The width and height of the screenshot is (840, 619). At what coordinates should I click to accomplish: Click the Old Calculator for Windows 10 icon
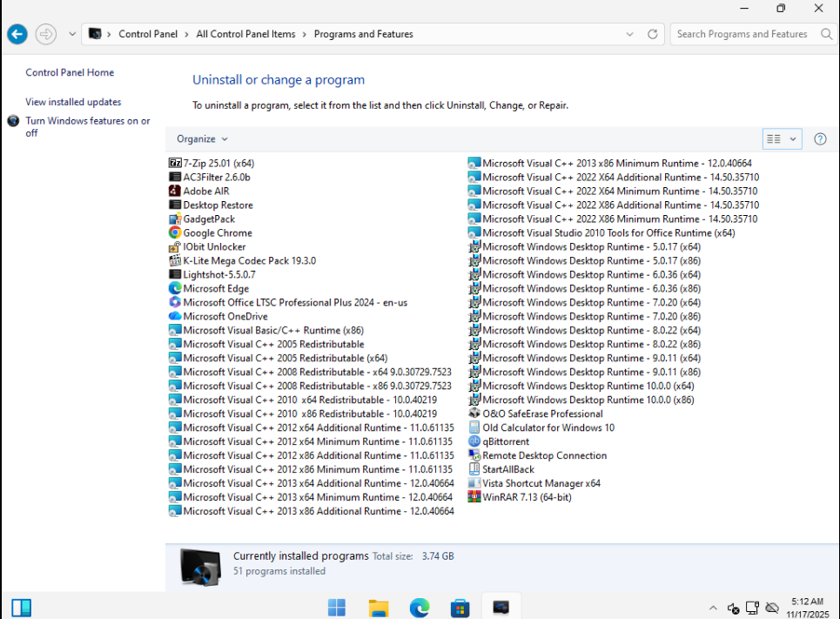(x=474, y=427)
